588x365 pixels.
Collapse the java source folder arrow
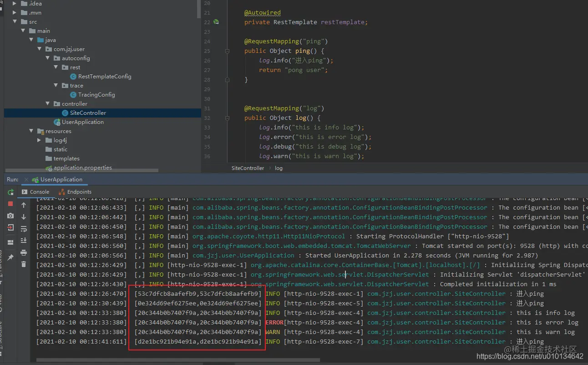[x=31, y=40]
